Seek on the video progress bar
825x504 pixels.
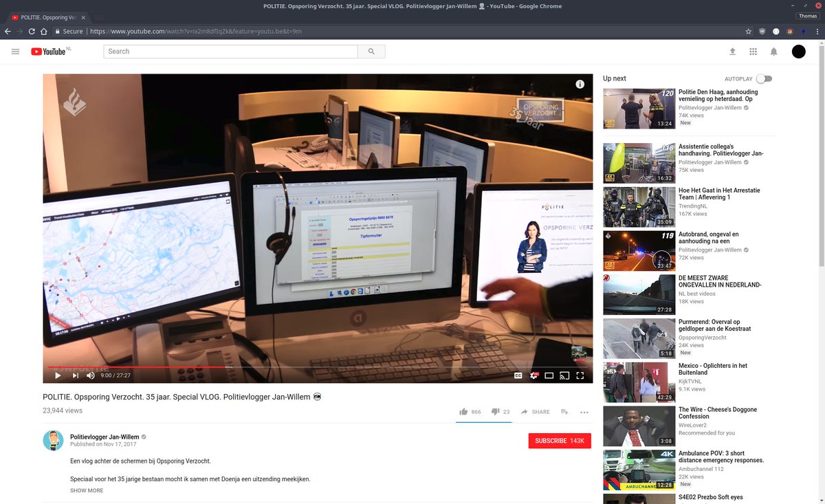coord(318,366)
